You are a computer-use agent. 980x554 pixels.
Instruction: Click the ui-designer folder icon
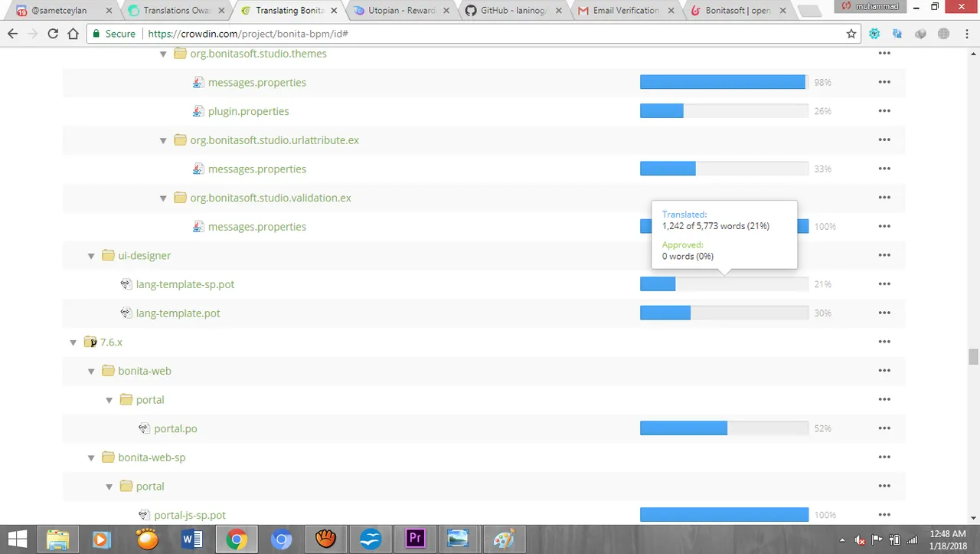[x=108, y=255]
